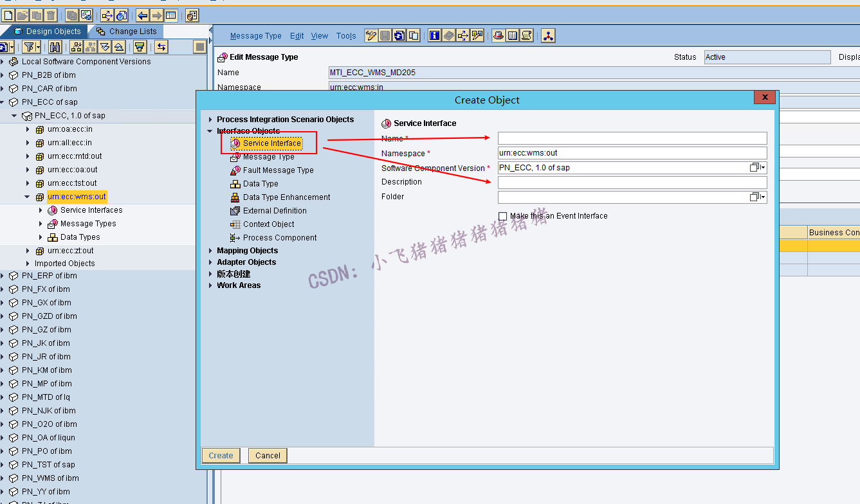Screen dimensions: 860x504
Task: Expand Service Interfaces under urn:ecc:wms:out
Action: 41,210
